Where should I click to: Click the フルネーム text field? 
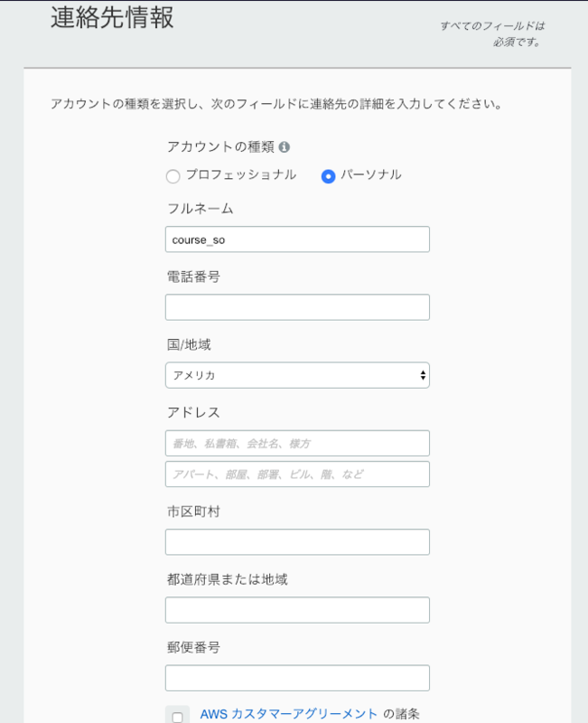296,239
